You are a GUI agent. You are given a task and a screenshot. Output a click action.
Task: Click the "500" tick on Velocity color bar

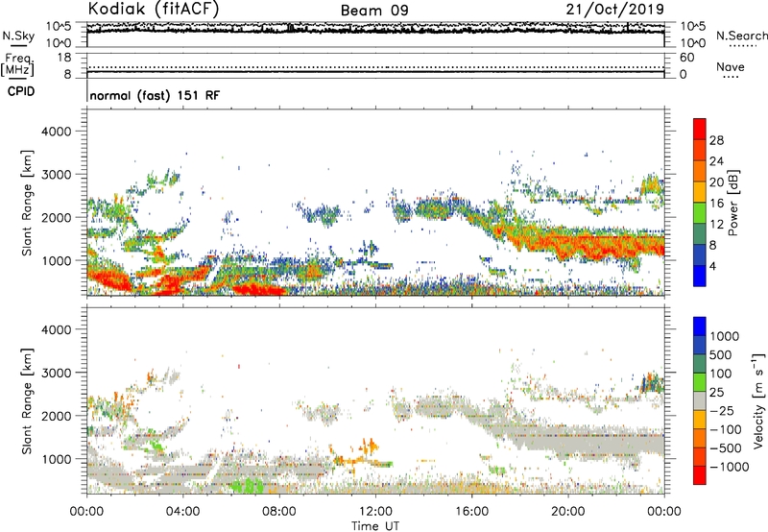point(721,354)
